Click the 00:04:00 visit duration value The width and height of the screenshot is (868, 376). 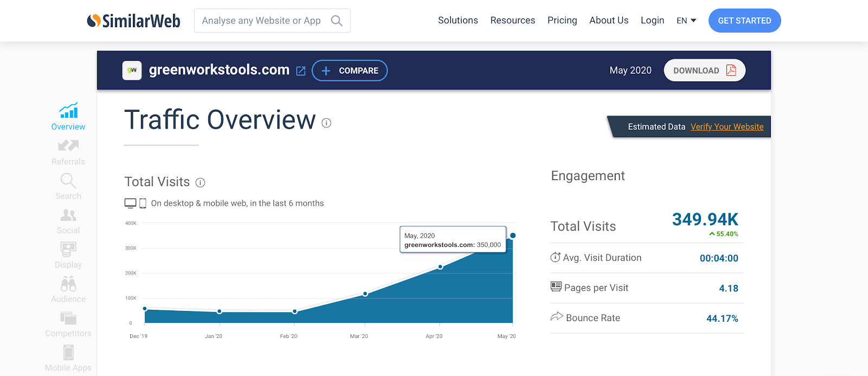coord(719,258)
